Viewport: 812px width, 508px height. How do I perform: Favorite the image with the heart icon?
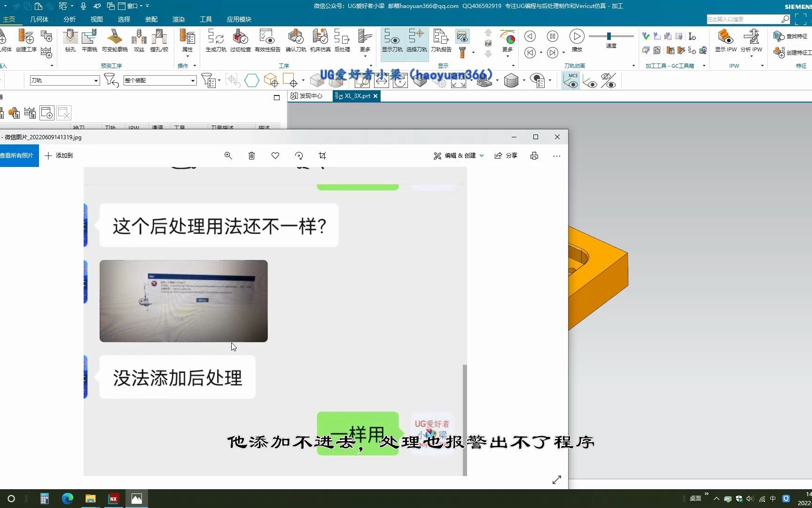(275, 155)
